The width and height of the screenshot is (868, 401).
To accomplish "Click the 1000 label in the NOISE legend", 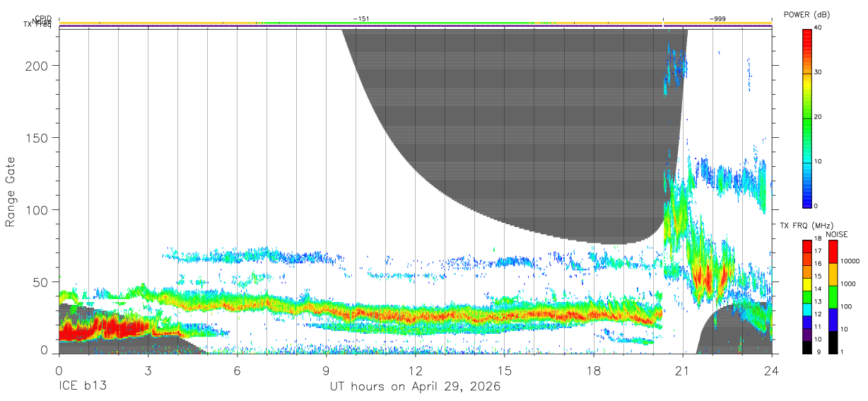I will (x=849, y=284).
